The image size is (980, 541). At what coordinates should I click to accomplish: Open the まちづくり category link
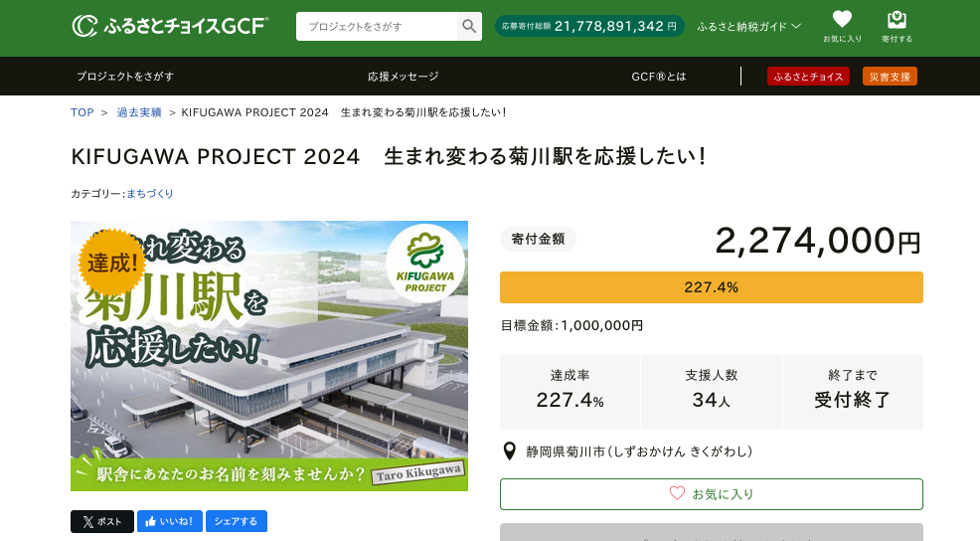click(x=150, y=193)
